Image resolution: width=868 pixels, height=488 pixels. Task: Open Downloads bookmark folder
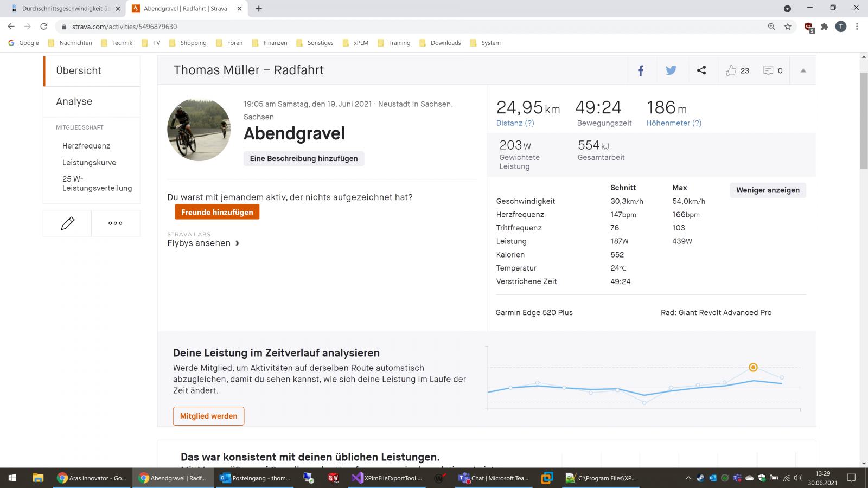click(440, 43)
